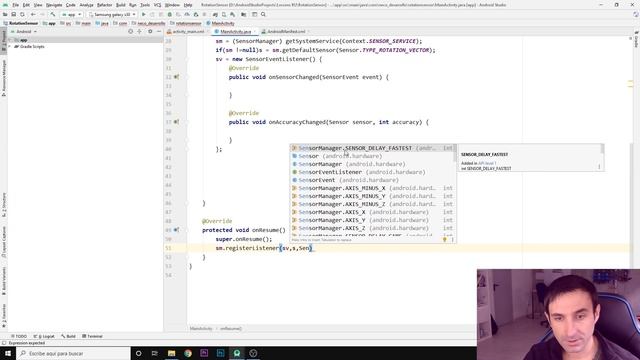640x360 pixels.
Task: Click the Project panel hide (minus) icon
Action: coord(159,31)
